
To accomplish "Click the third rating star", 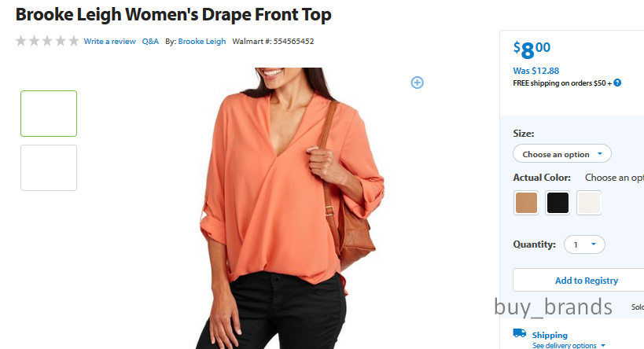I will point(47,41).
